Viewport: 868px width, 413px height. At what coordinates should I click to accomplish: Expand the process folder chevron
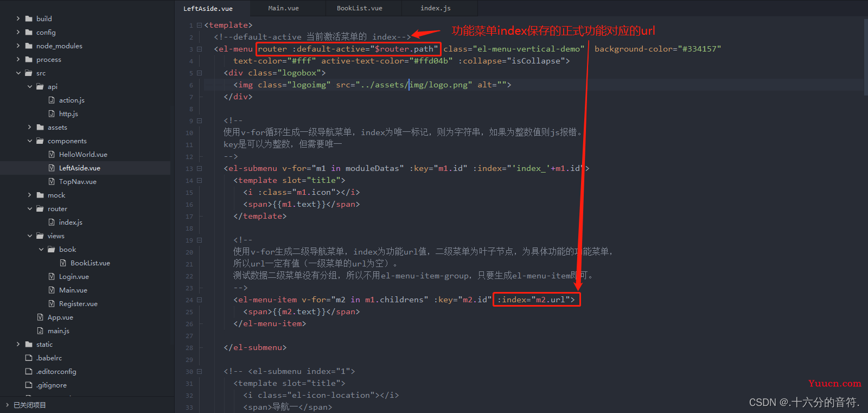coord(18,59)
